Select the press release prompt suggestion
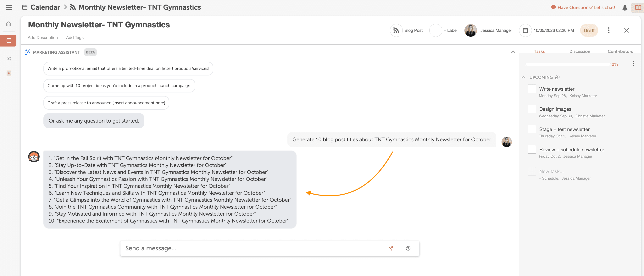The width and height of the screenshot is (644, 276). [106, 103]
